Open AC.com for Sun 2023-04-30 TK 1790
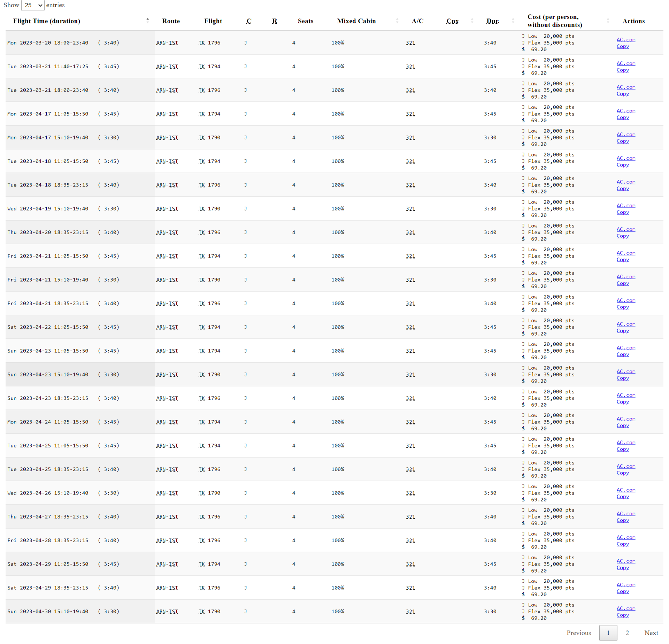The image size is (669, 644). coord(625,608)
